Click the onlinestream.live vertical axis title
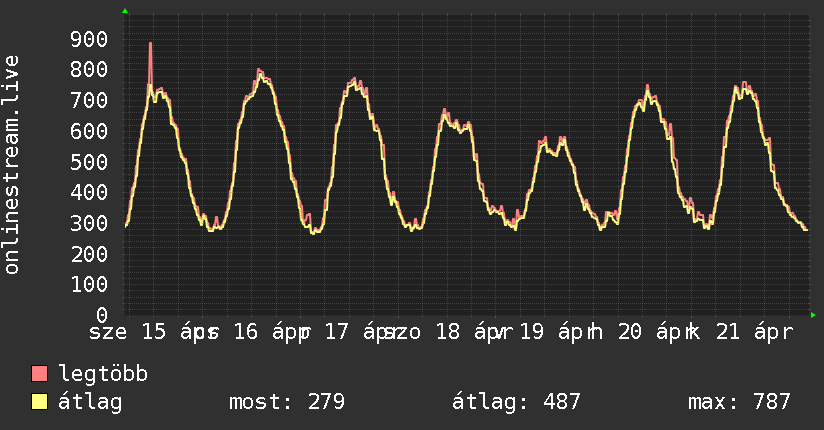This screenshot has width=824, height=430. click(11, 165)
